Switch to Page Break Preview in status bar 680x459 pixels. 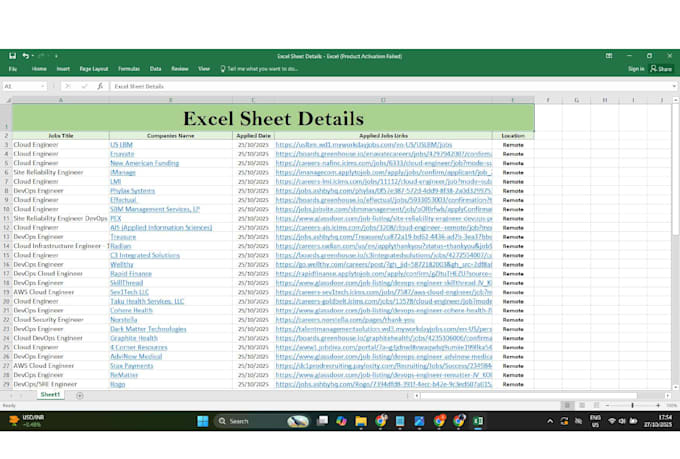597,405
